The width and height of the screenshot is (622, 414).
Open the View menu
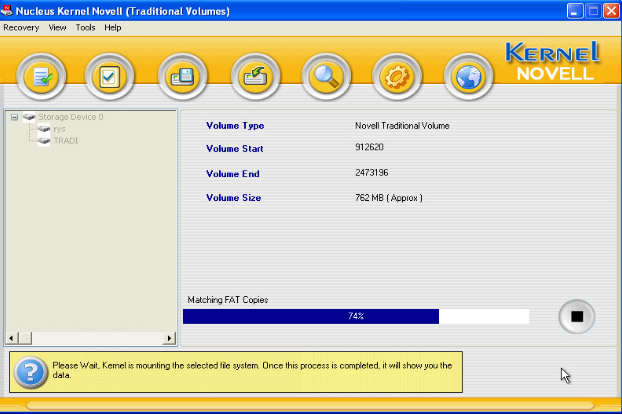pos(58,27)
